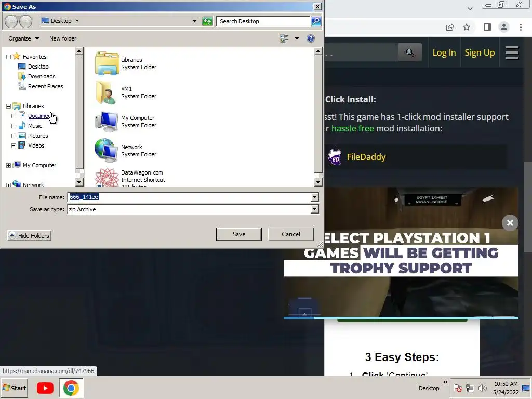Open the GameBanana hamburger menu
The height and width of the screenshot is (399, 532).
click(512, 52)
